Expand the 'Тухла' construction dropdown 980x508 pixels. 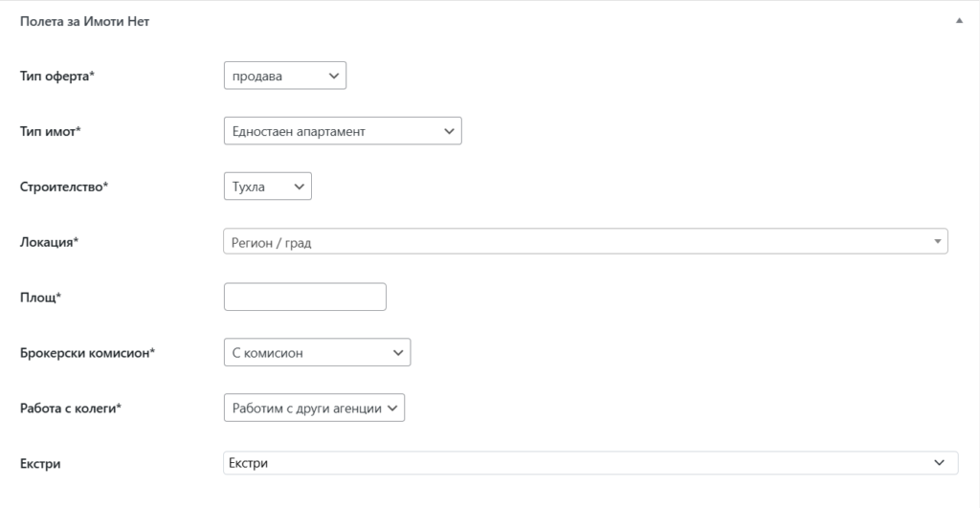[x=267, y=187]
